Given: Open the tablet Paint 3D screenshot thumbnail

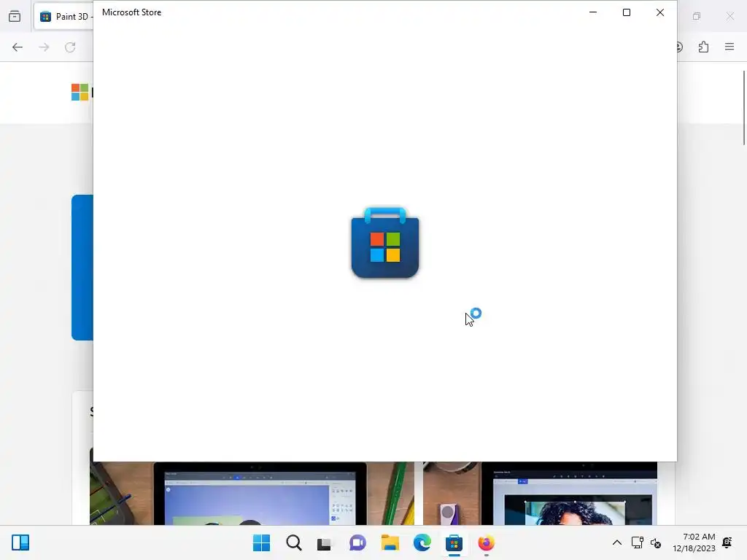Looking at the screenshot, I should pos(252,494).
